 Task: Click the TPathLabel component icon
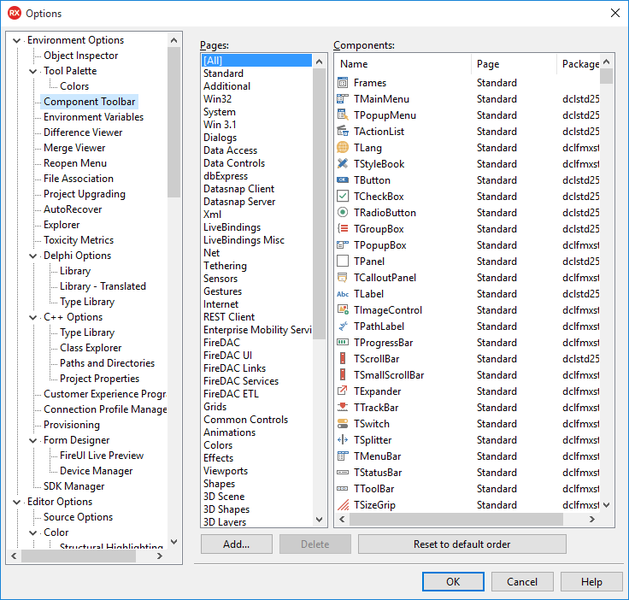click(343, 326)
